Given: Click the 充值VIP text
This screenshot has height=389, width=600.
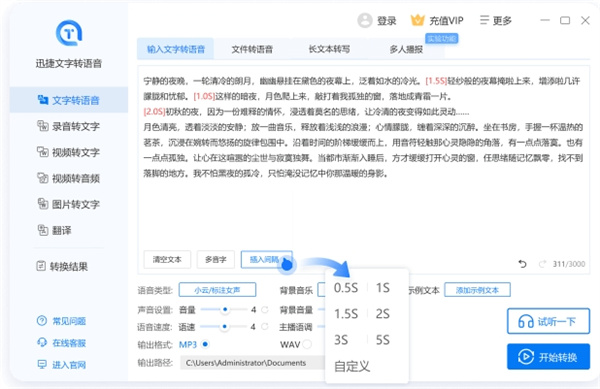Looking at the screenshot, I should point(446,21).
